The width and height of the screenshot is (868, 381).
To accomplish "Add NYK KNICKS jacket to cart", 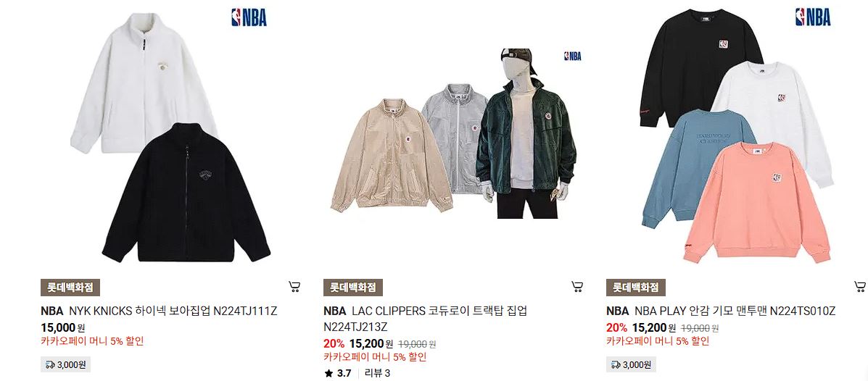I will point(294,286).
